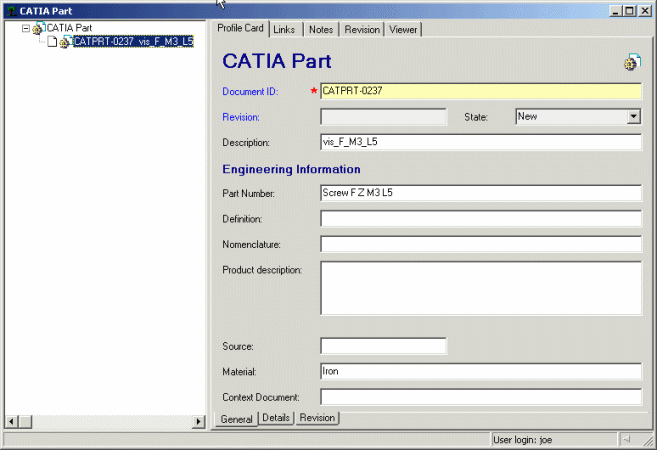Switch to the Viewer tab
This screenshot has height=450, width=657.
[x=403, y=29]
